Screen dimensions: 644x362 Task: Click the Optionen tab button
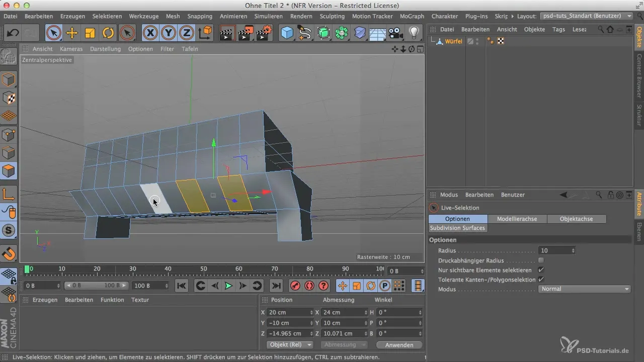click(x=457, y=219)
